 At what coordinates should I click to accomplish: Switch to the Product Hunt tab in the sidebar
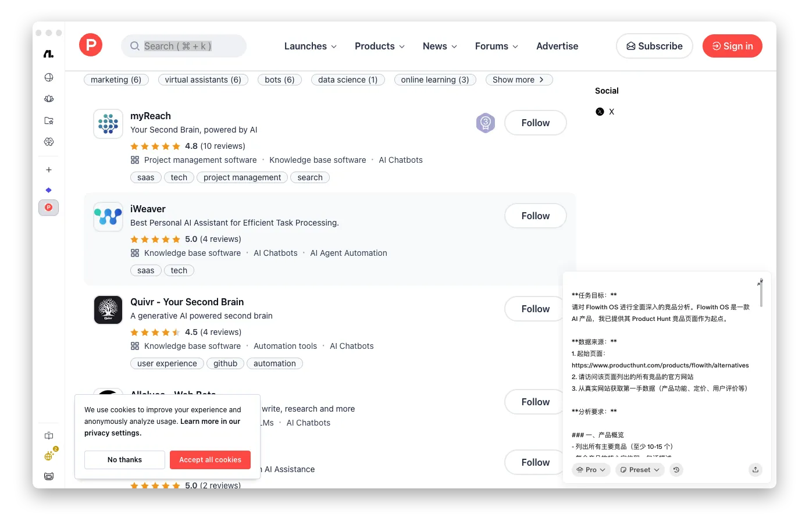click(49, 208)
